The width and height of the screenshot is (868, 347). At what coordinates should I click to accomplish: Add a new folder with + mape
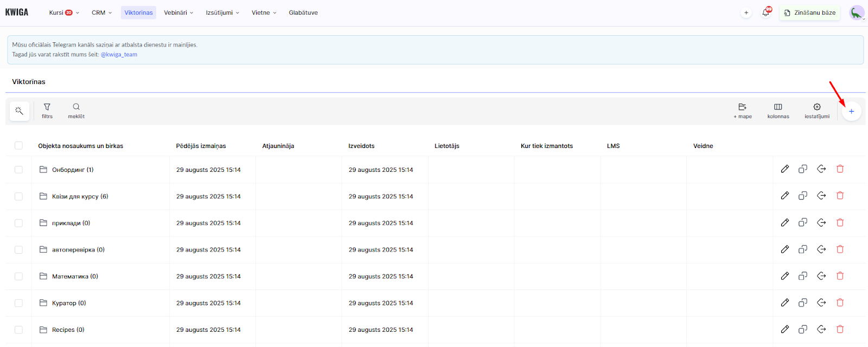pyautogui.click(x=742, y=111)
